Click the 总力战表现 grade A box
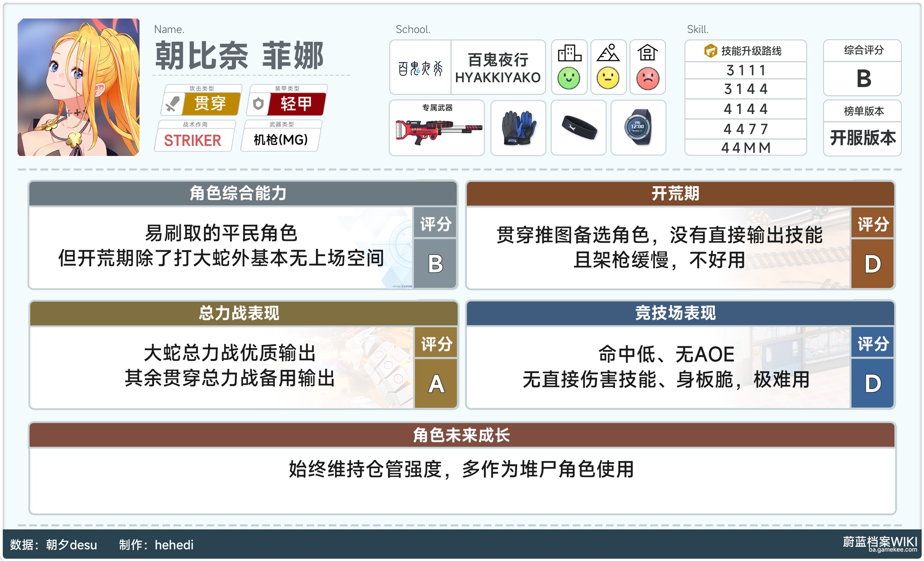Image resolution: width=924 pixels, height=561 pixels. 436,384
